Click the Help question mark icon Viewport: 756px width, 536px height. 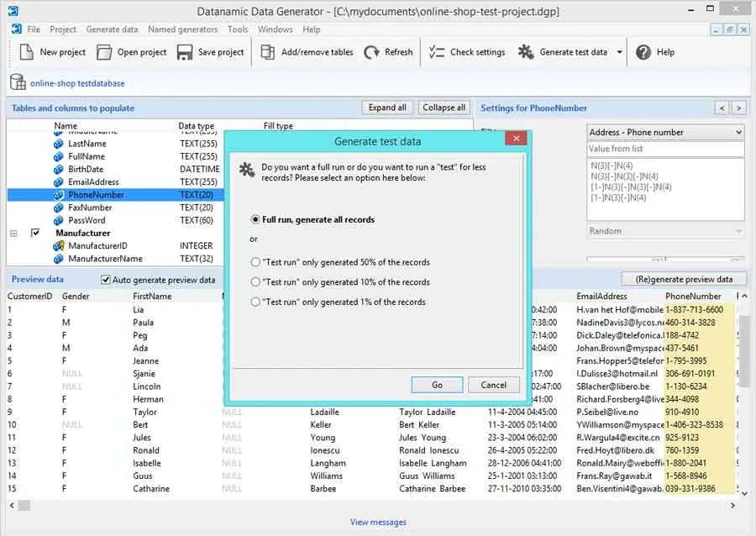(x=643, y=52)
